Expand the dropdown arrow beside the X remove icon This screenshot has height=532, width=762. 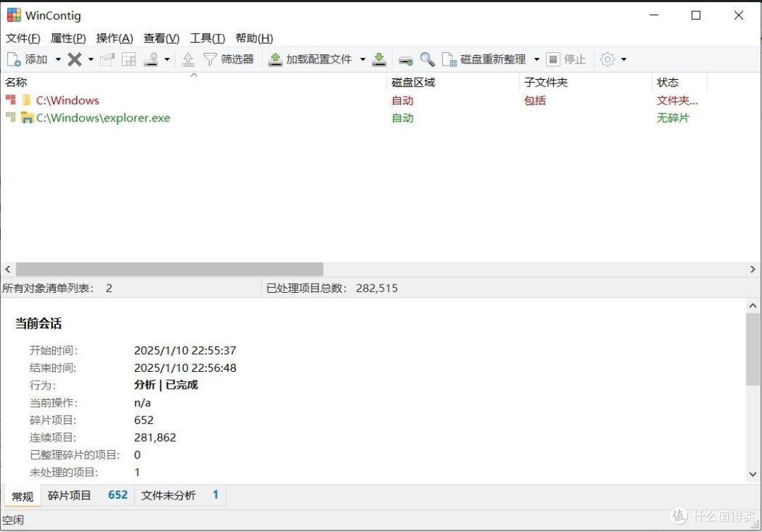pyautogui.click(x=91, y=59)
